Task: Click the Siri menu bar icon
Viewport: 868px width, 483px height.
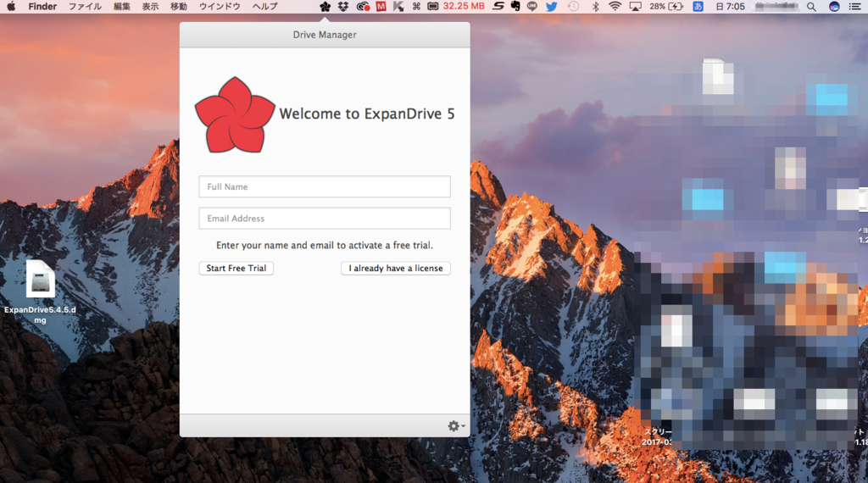Action: point(834,7)
